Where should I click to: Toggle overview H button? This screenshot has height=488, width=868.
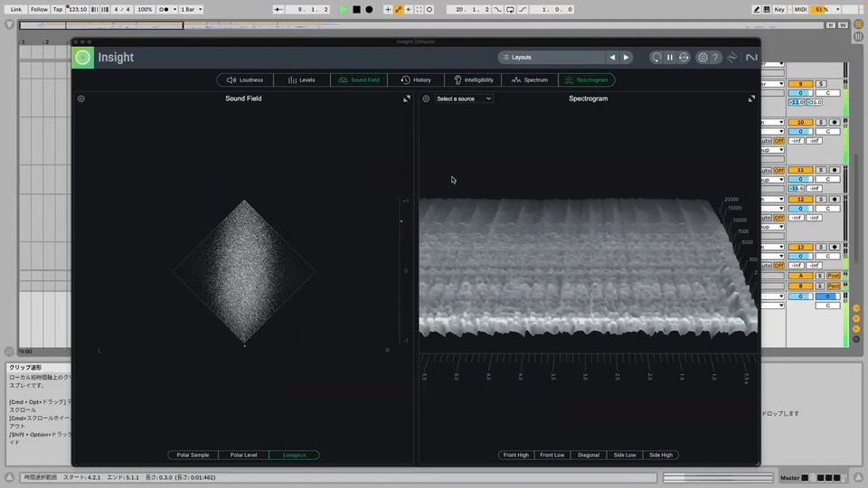tap(831, 25)
